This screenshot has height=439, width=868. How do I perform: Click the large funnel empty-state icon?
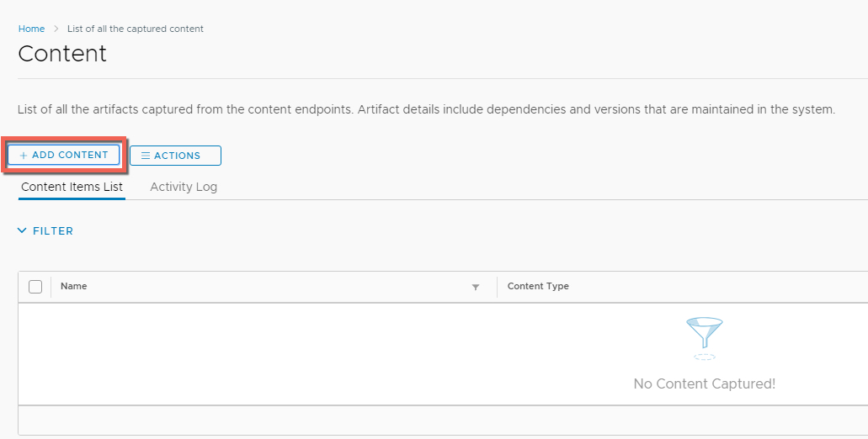[704, 335]
